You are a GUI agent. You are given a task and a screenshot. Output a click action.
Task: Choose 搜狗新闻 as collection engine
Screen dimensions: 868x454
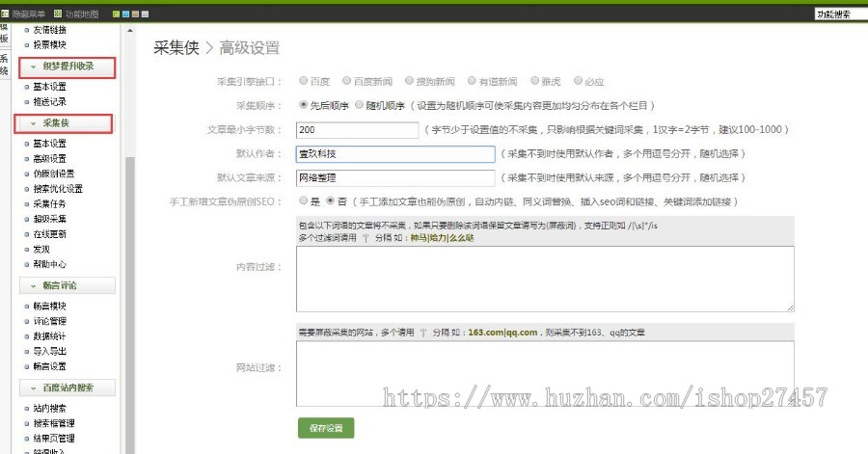(409, 81)
